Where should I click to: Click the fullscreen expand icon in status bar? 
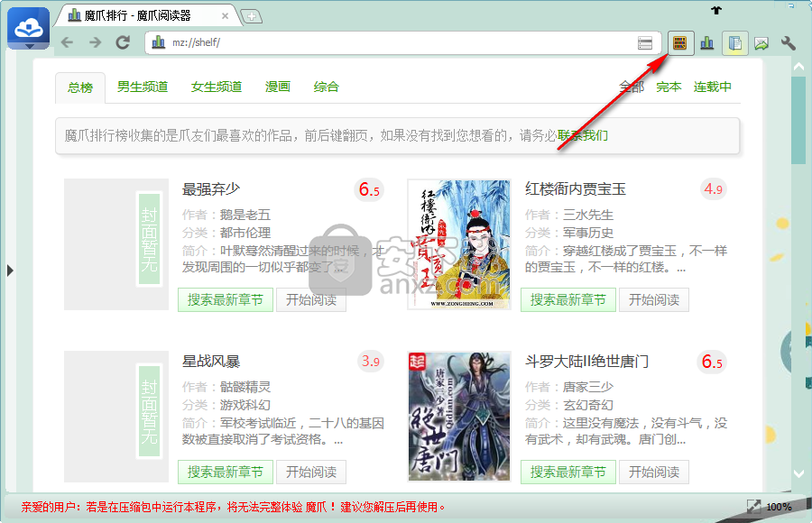click(753, 507)
